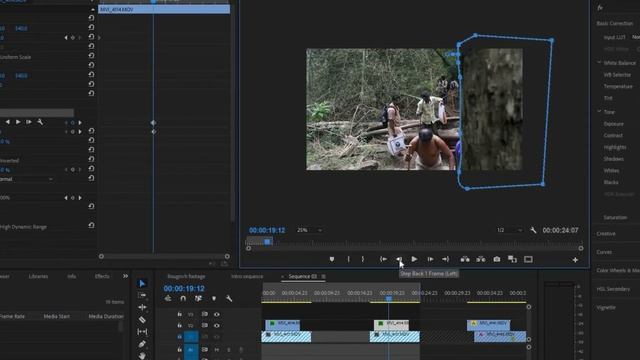Click the timeline playhead marker
640x360 pixels.
389,299
